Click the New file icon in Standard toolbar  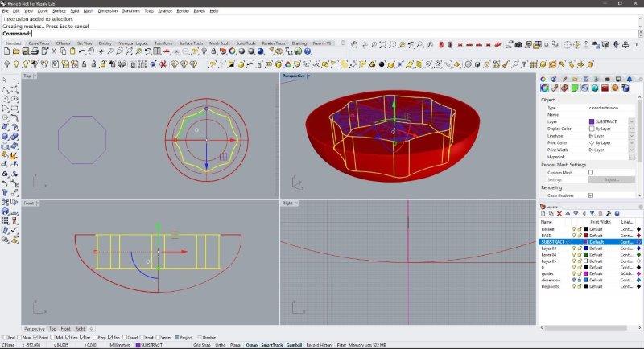(6, 51)
